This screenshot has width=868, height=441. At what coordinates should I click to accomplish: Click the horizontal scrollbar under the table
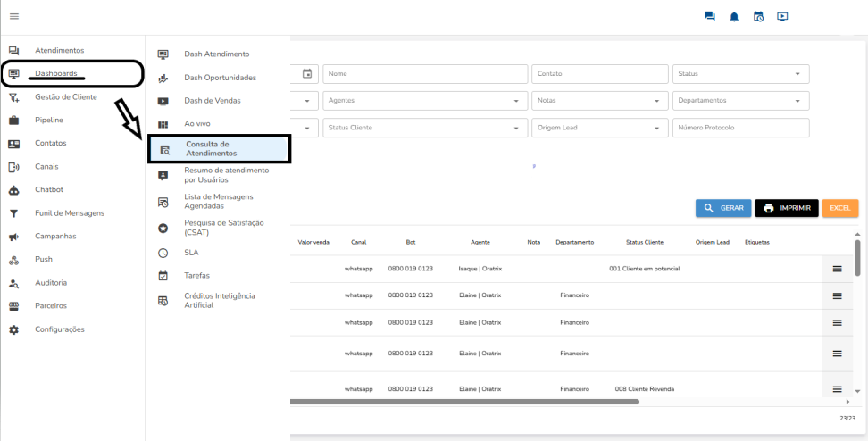point(464,402)
